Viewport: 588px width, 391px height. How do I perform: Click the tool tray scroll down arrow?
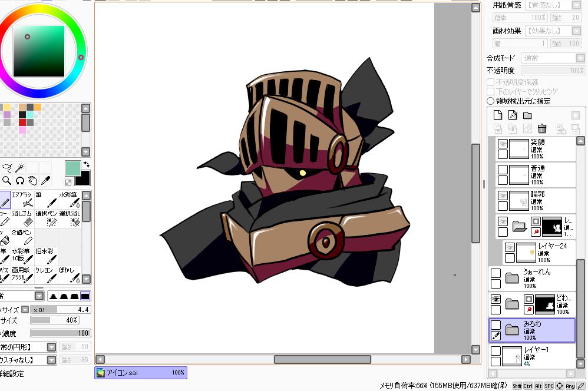pos(86,279)
